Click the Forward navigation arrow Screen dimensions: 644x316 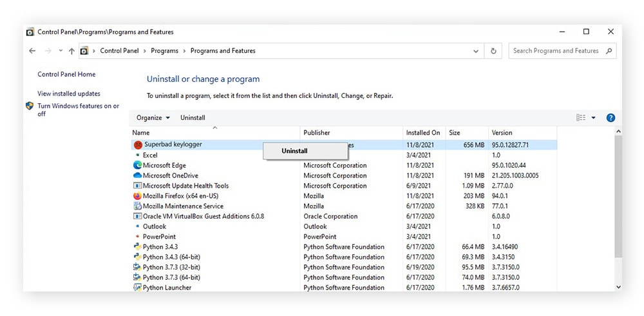click(x=48, y=51)
